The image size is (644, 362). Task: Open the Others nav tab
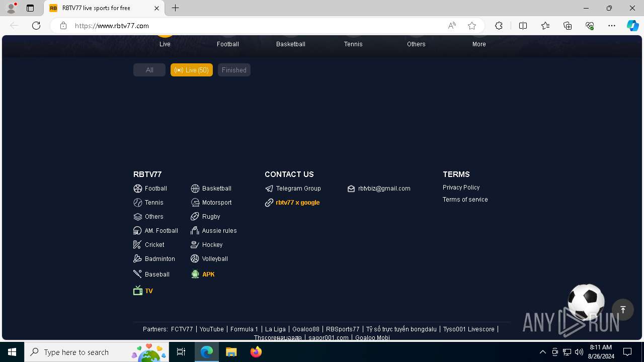tap(416, 44)
